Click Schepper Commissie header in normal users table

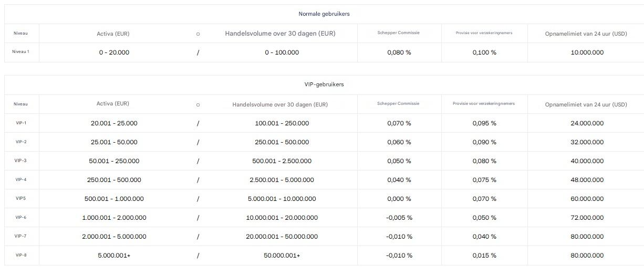398,33
